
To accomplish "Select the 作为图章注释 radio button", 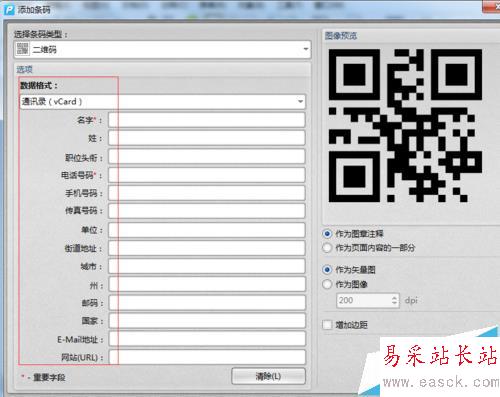I will [327, 234].
